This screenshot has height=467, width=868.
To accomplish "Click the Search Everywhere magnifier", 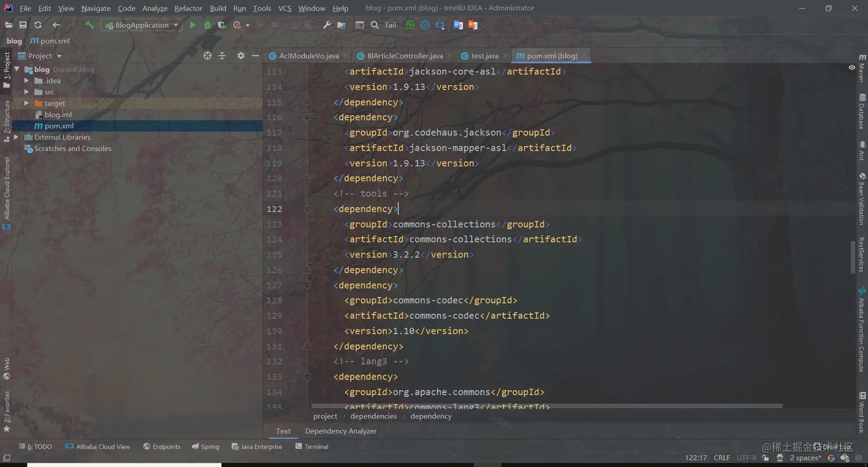I will click(375, 25).
